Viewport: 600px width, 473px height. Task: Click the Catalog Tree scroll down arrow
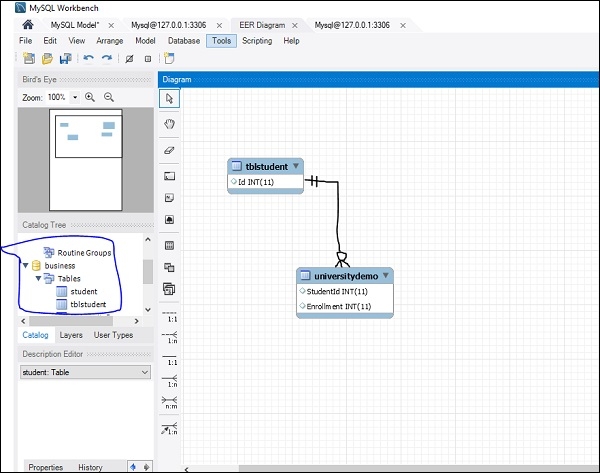point(148,310)
